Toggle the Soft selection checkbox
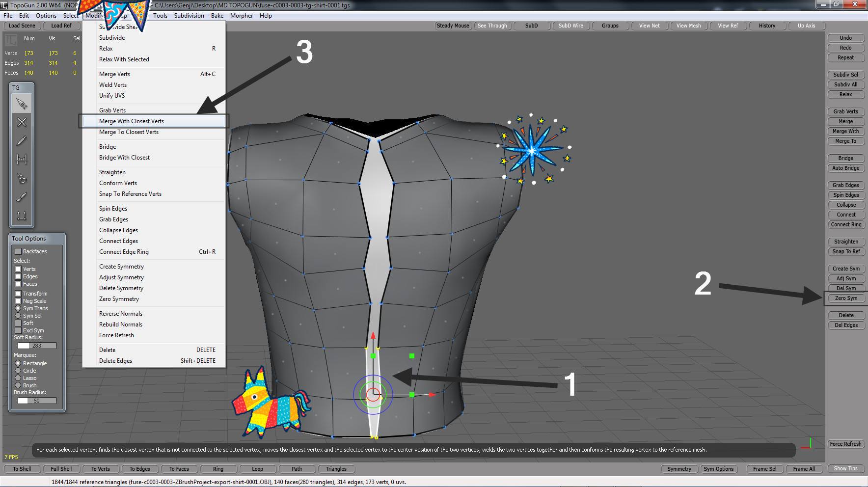868x487 pixels. click(x=18, y=323)
